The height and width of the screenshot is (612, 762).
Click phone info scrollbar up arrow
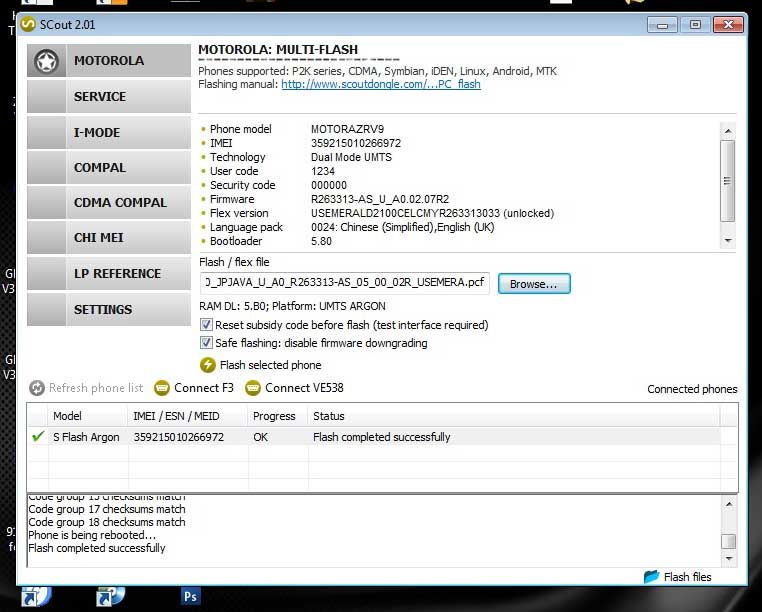coord(727,131)
